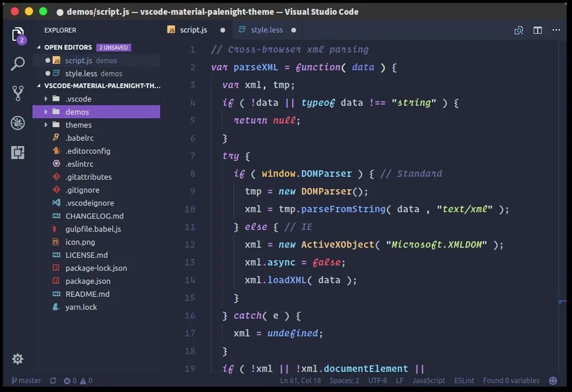Click 'parseFromString' in the code
The height and width of the screenshot is (392, 572).
[344, 209]
